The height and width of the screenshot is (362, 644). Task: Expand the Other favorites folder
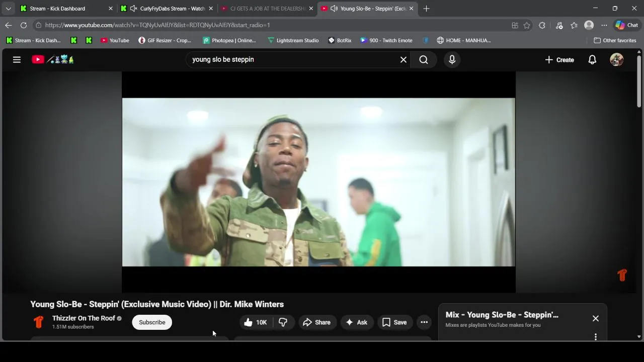point(615,40)
